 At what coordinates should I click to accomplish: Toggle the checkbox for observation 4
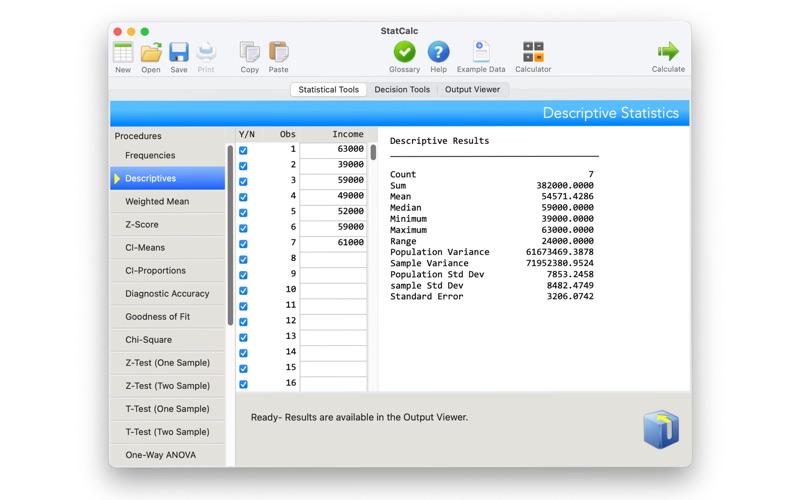(243, 197)
